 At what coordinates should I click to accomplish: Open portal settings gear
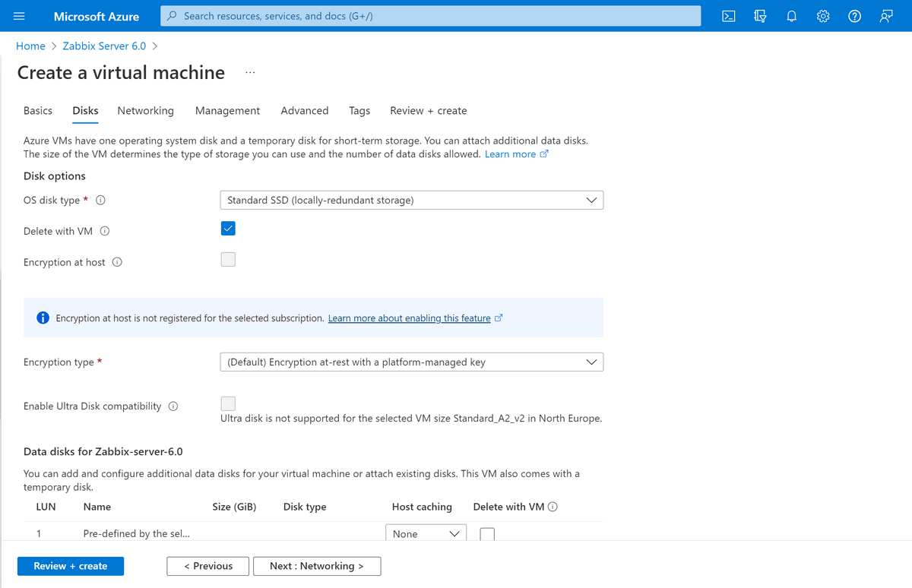click(x=823, y=16)
